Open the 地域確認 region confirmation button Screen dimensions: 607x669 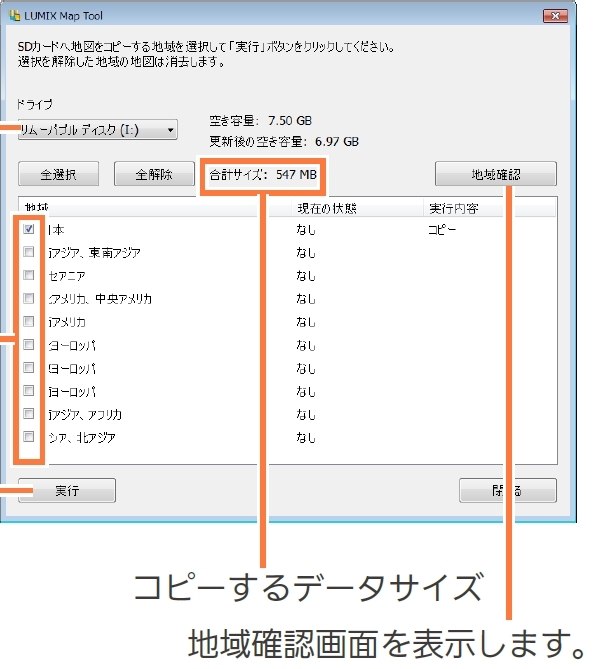pyautogui.click(x=496, y=174)
